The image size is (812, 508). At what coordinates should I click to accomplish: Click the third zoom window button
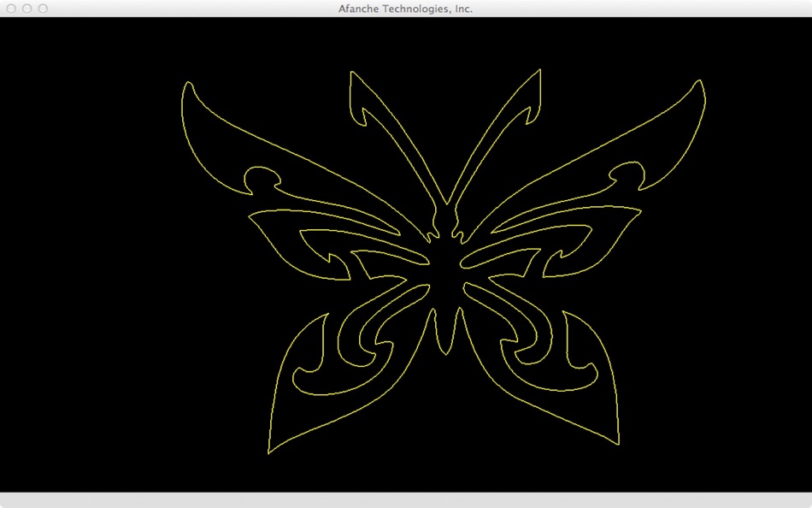click(43, 9)
